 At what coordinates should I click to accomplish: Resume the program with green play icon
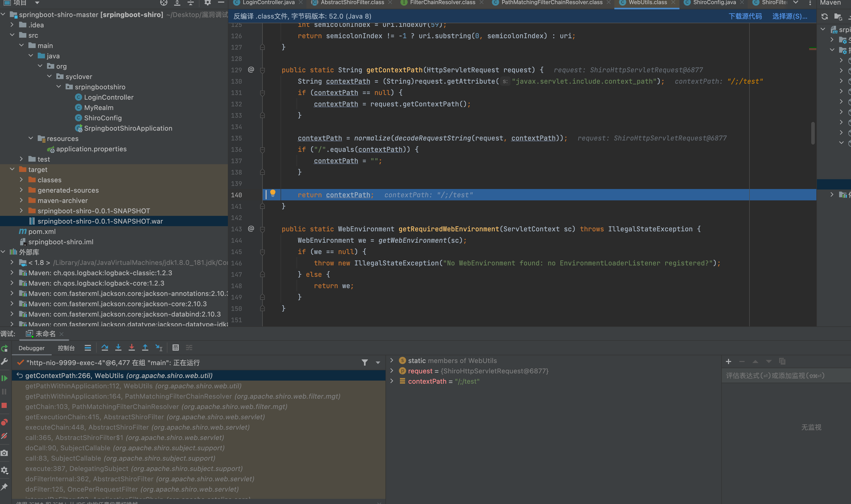click(x=4, y=378)
